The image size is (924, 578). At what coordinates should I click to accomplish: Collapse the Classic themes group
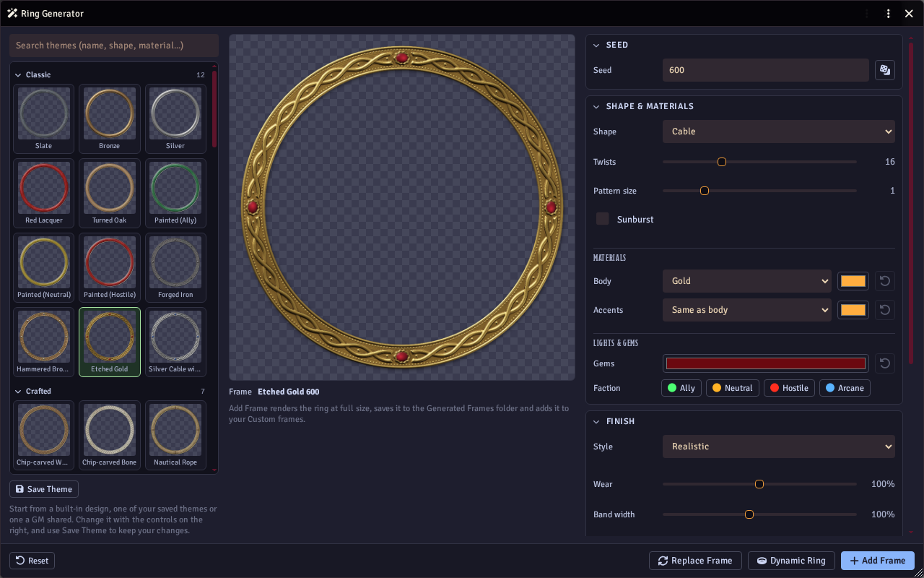point(19,75)
